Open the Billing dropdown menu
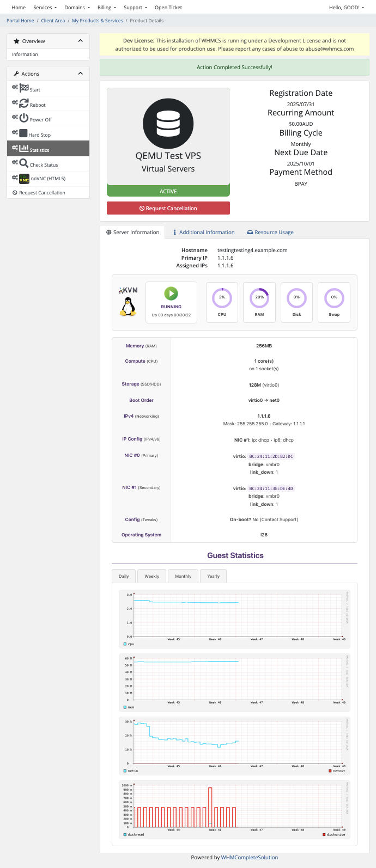The height and width of the screenshot is (868, 376). pos(106,8)
